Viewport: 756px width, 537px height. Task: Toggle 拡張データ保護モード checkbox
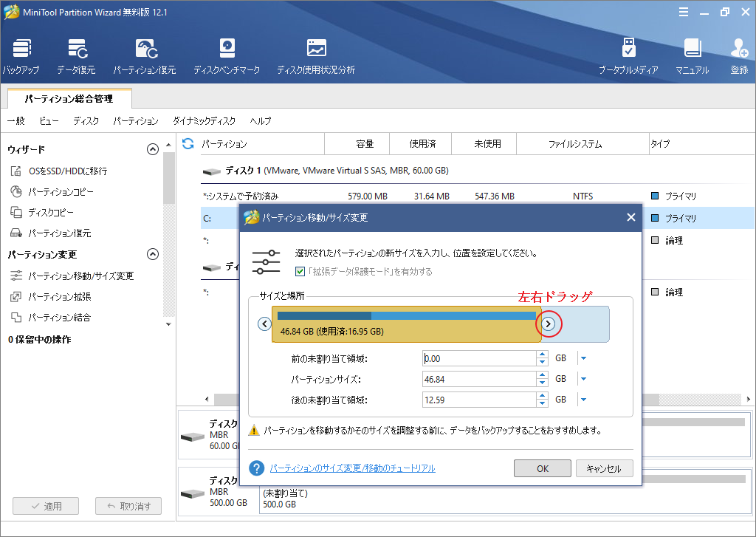pyautogui.click(x=300, y=272)
